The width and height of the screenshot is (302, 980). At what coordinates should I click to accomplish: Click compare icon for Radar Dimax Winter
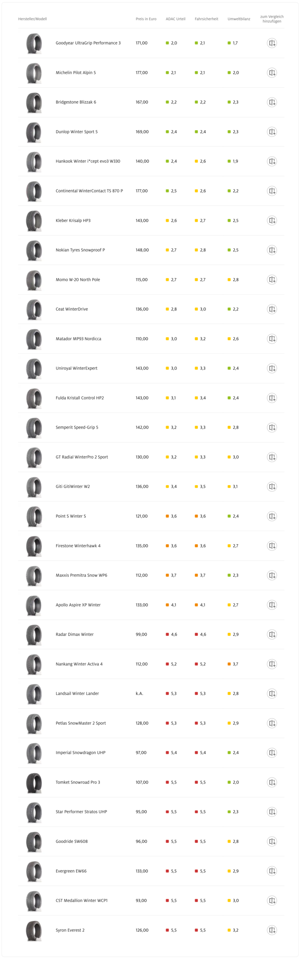point(272,634)
